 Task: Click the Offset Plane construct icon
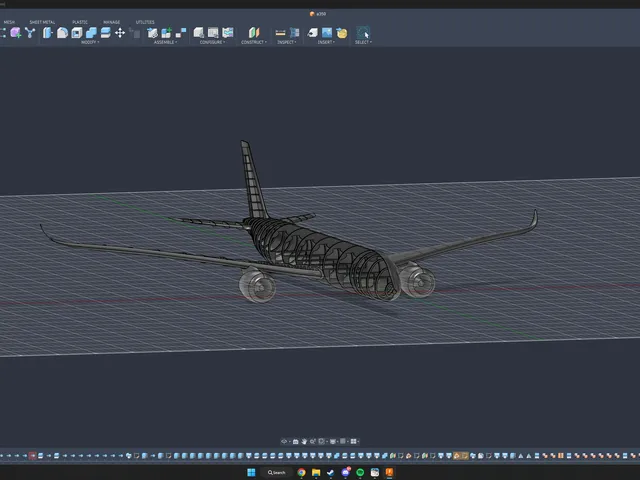pos(254,33)
